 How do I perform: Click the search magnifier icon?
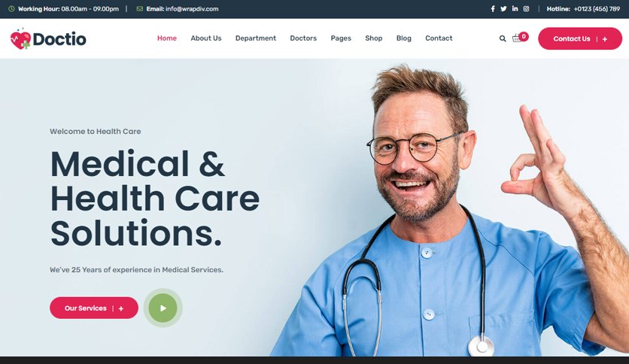click(503, 38)
